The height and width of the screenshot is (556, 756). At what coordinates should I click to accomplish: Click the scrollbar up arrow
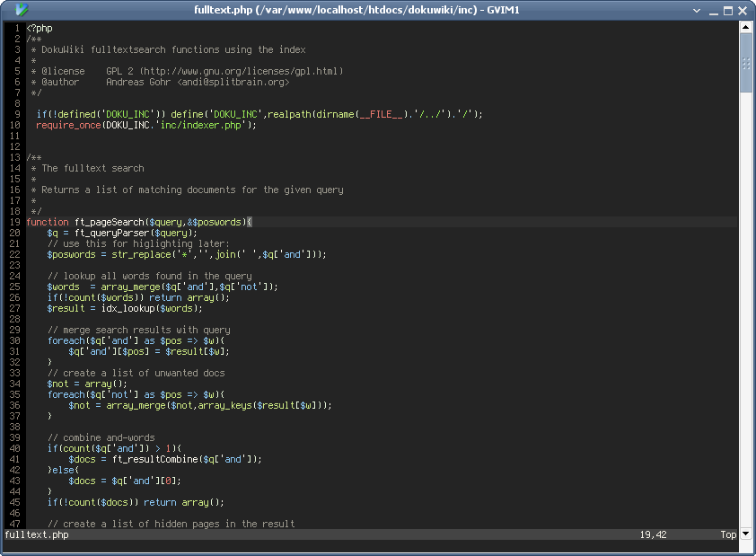(746, 27)
